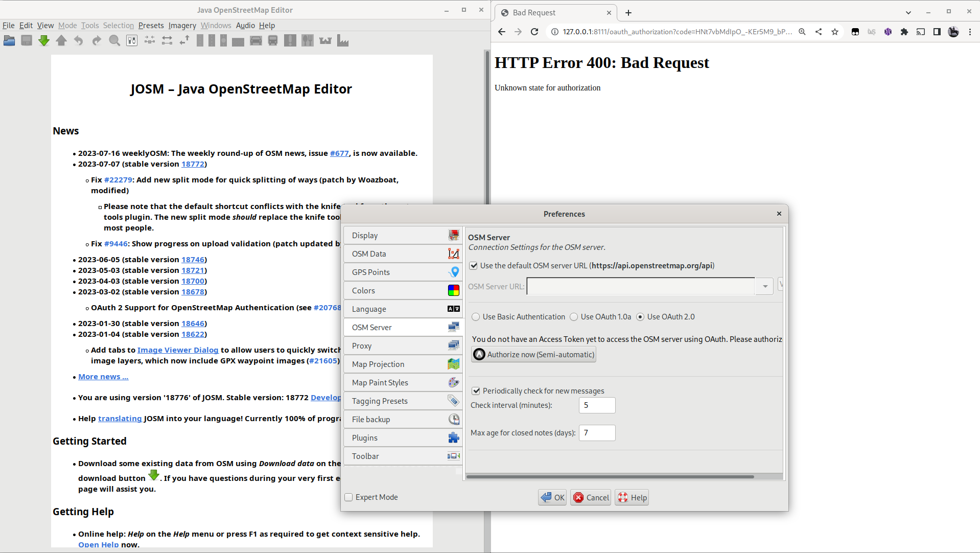Click Authorize now (Semi-automatic) button

coord(534,355)
